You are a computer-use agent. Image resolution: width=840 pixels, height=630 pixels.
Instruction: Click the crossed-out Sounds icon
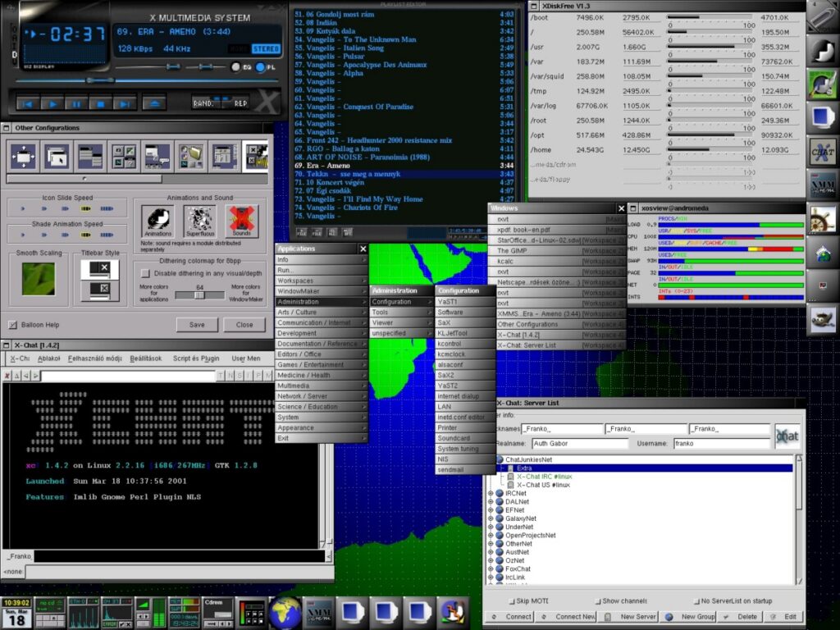click(241, 221)
